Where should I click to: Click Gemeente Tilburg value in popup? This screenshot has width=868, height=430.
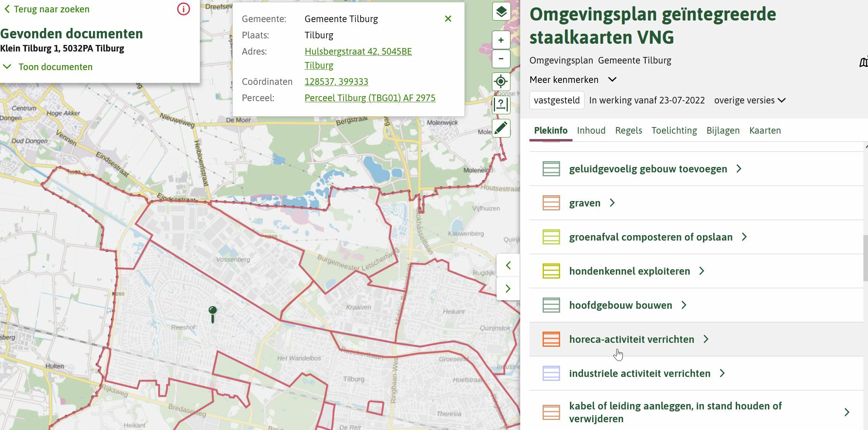[341, 19]
